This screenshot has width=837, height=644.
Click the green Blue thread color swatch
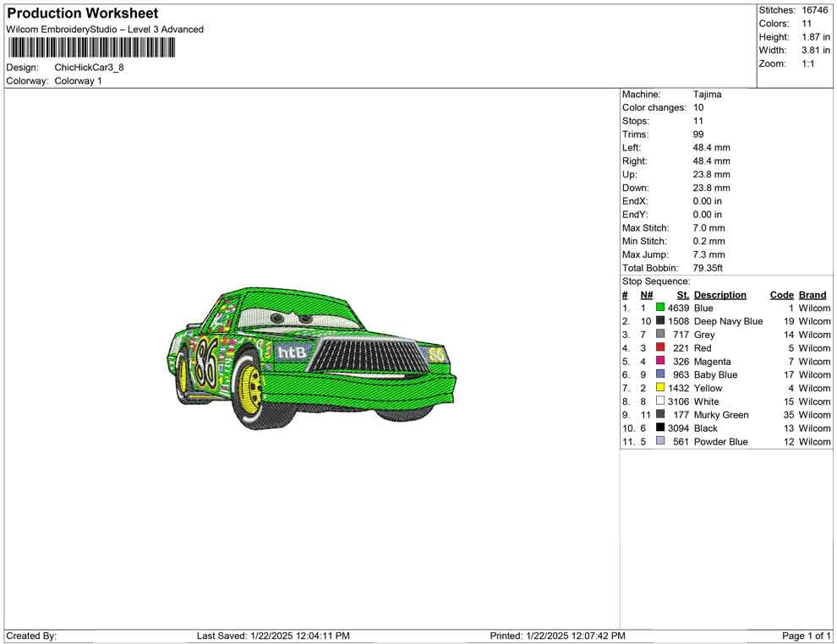point(660,308)
